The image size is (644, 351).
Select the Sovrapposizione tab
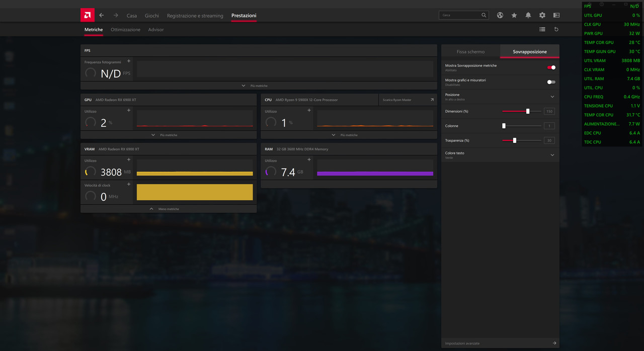(530, 51)
